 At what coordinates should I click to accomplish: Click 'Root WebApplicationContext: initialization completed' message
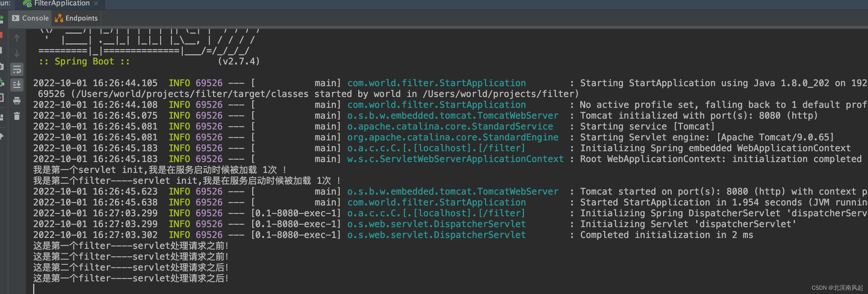(721, 159)
